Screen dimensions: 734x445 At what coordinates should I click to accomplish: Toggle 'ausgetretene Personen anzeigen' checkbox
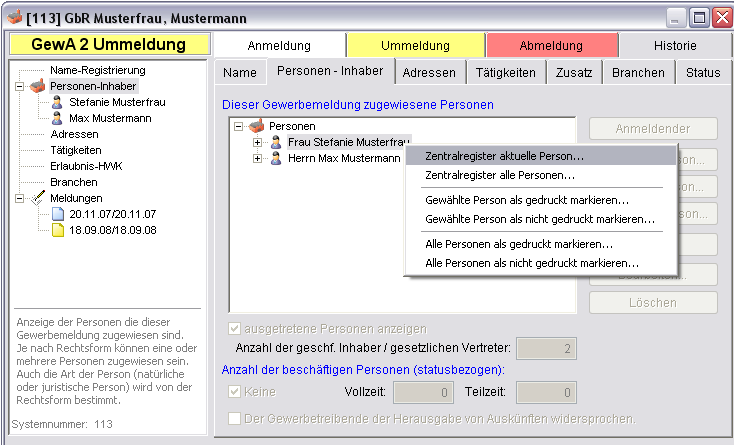[235, 328]
